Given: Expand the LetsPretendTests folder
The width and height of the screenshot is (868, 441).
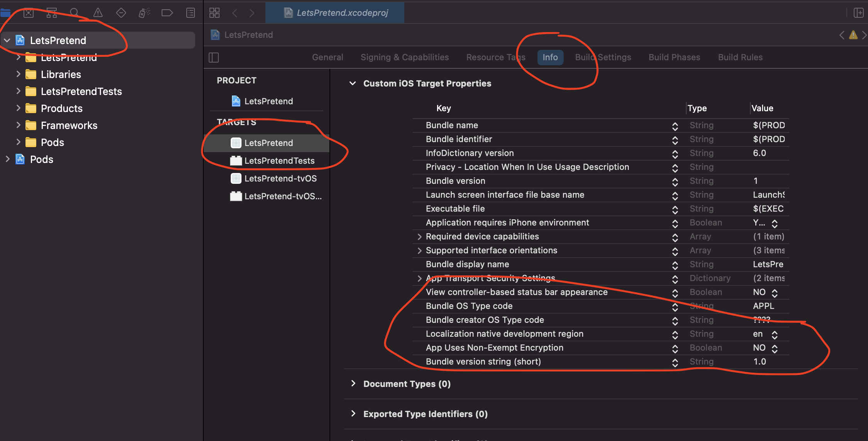Looking at the screenshot, I should tap(18, 91).
